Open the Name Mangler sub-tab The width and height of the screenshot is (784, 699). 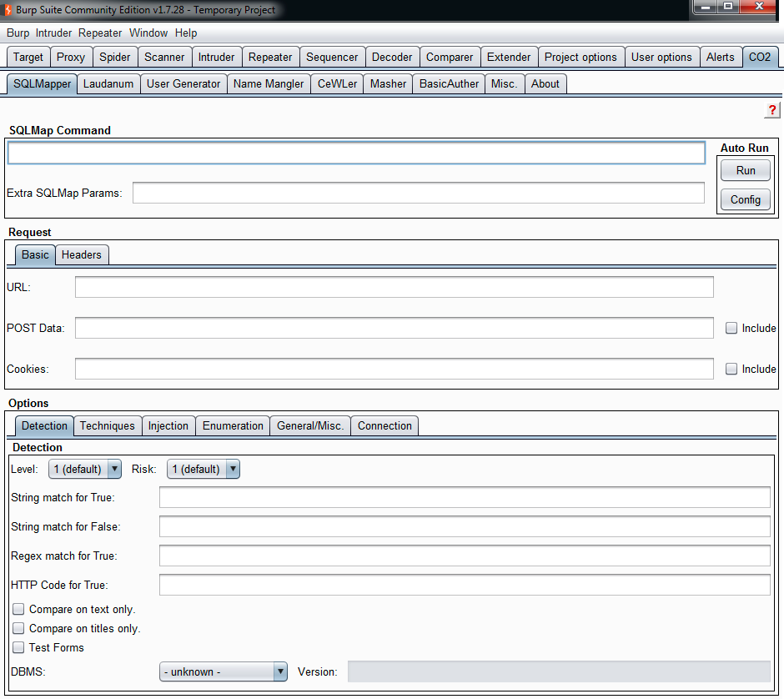tap(269, 84)
